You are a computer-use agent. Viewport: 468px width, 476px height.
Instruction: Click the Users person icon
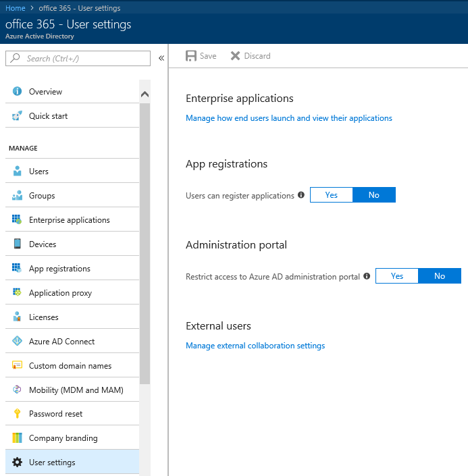pyautogui.click(x=18, y=171)
